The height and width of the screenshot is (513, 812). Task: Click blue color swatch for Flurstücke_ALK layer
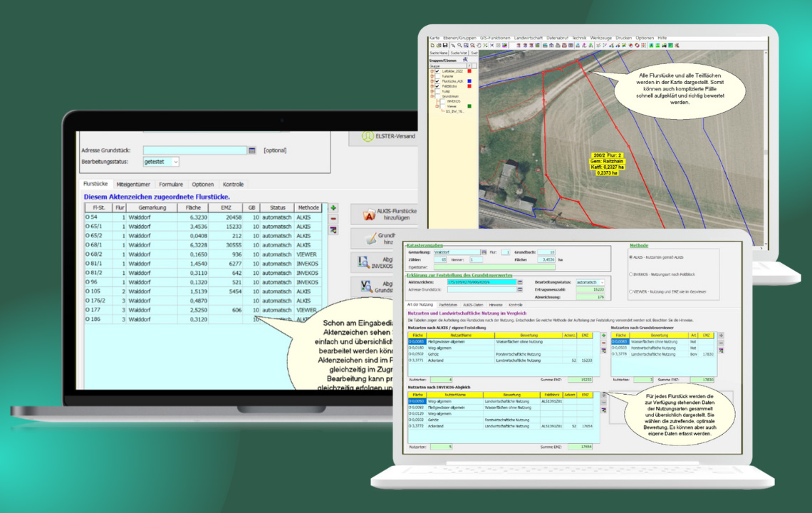point(469,81)
